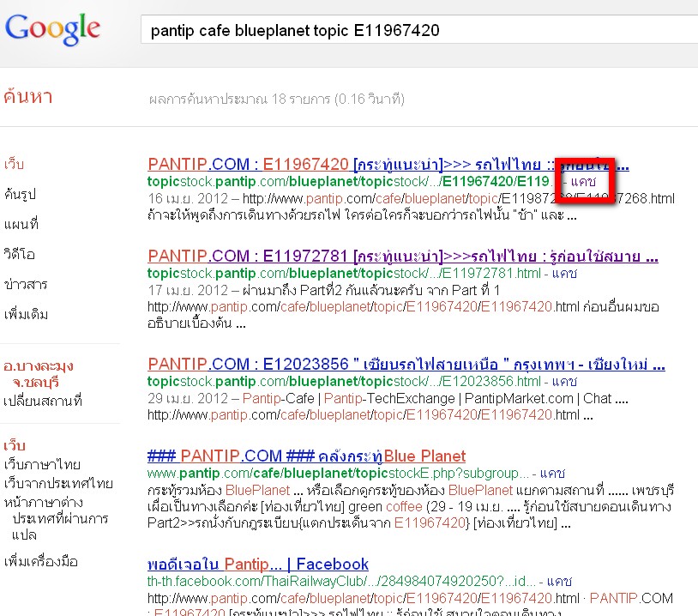Open the PANTIP.COM : E12023856 result title

(406, 365)
